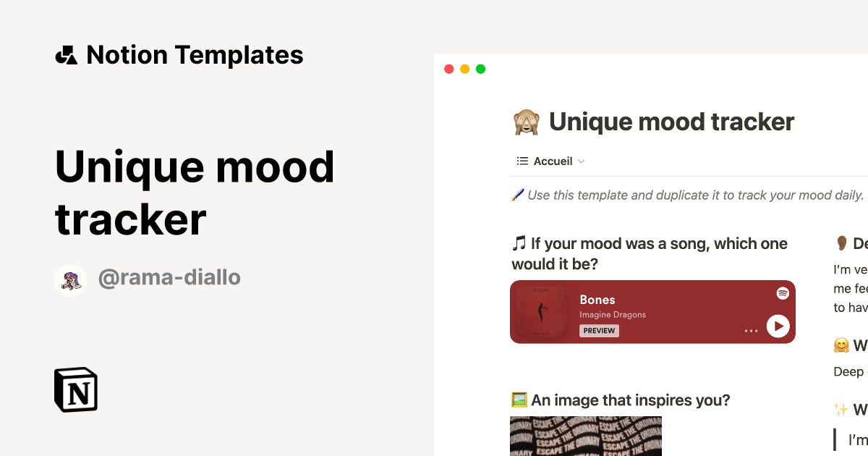Click the Unique mood tracker page title
Screen dimensions: 868x456
pyautogui.click(x=671, y=122)
